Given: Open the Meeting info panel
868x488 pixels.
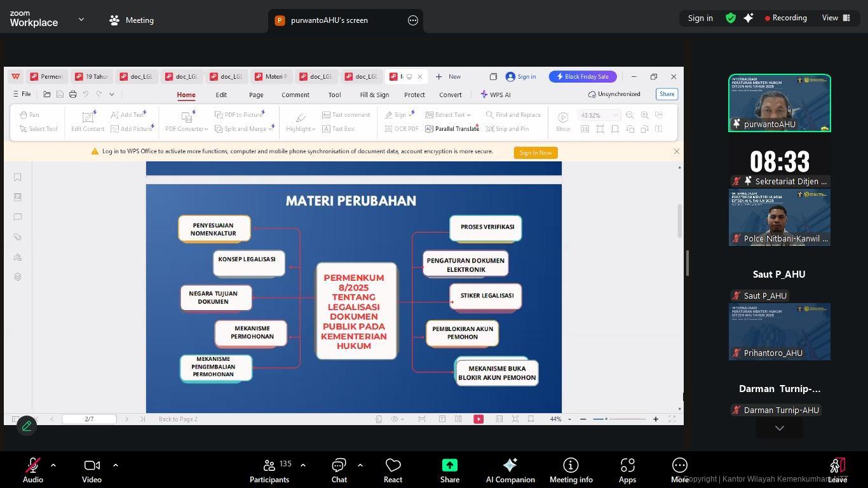Looking at the screenshot, I should click(571, 470).
